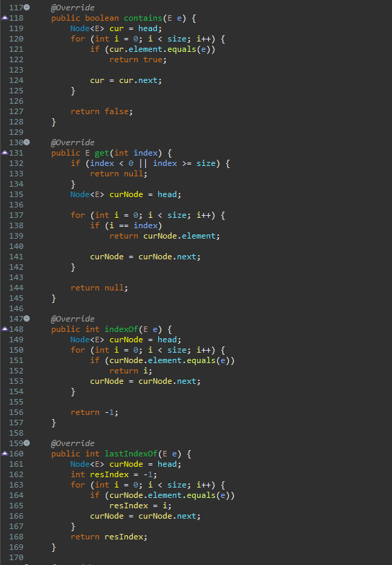Collapse the fold toggle at line 159
This screenshot has height=565, width=392.
[27, 443]
